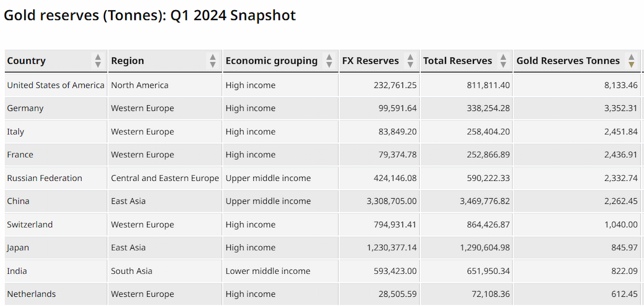Image resolution: width=644 pixels, height=306 pixels.
Task: Click the Country column header text
Action: (26, 61)
